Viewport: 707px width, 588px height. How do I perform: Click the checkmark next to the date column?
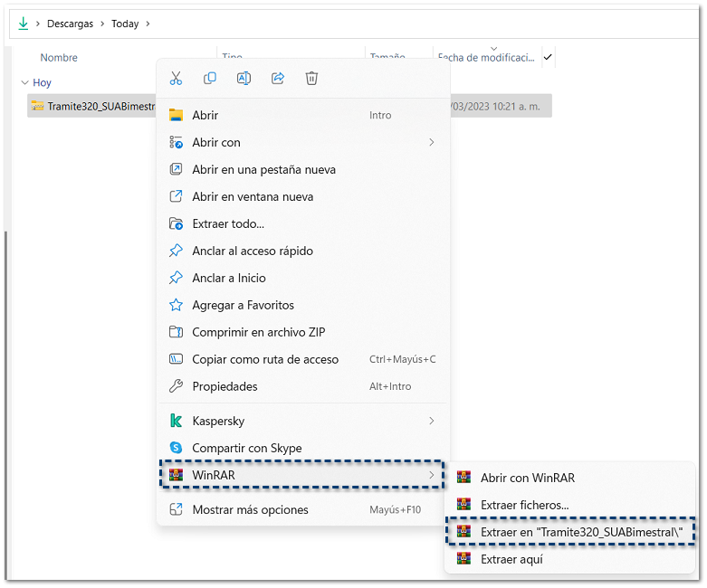point(548,57)
